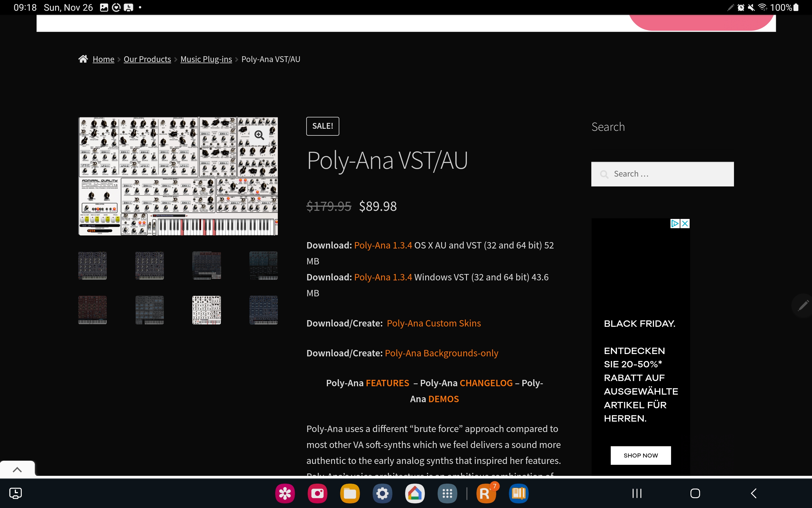Screen dimensions: 812x508
Task: Click the magnifier zoom icon on product image
Action: coord(259,135)
